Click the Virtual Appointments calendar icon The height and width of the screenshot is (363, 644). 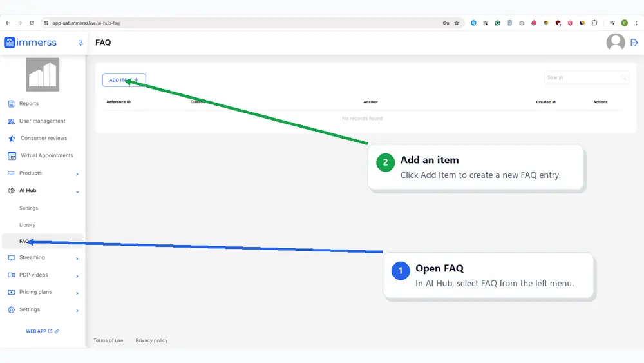click(12, 156)
